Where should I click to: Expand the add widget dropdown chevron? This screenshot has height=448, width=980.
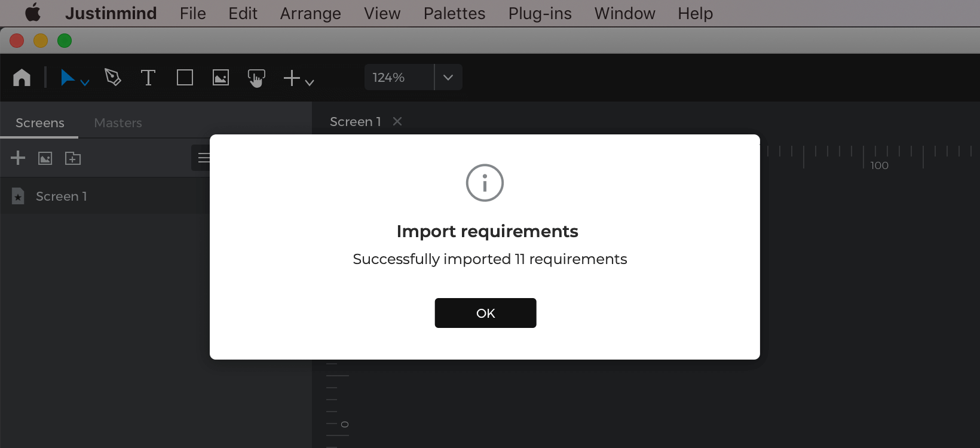pos(310,82)
